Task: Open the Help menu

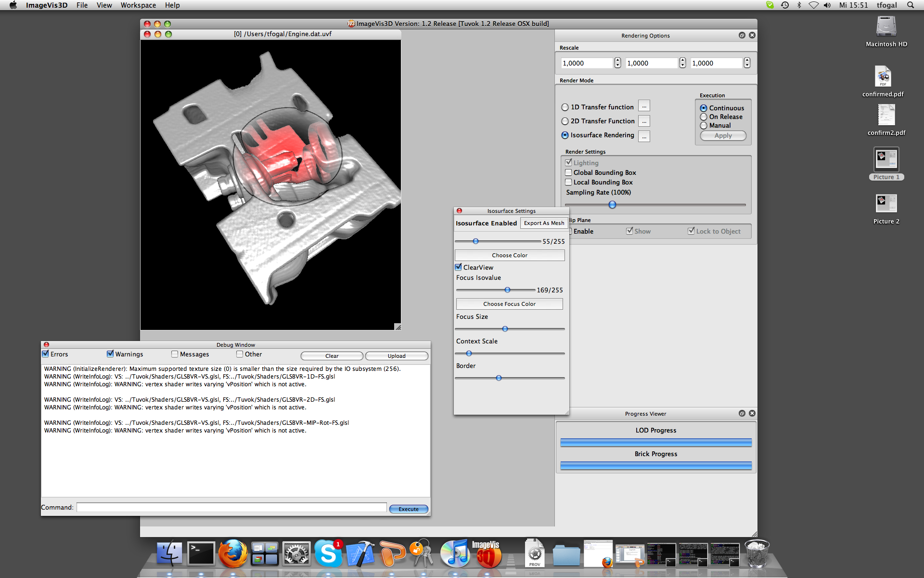Action: (x=172, y=5)
